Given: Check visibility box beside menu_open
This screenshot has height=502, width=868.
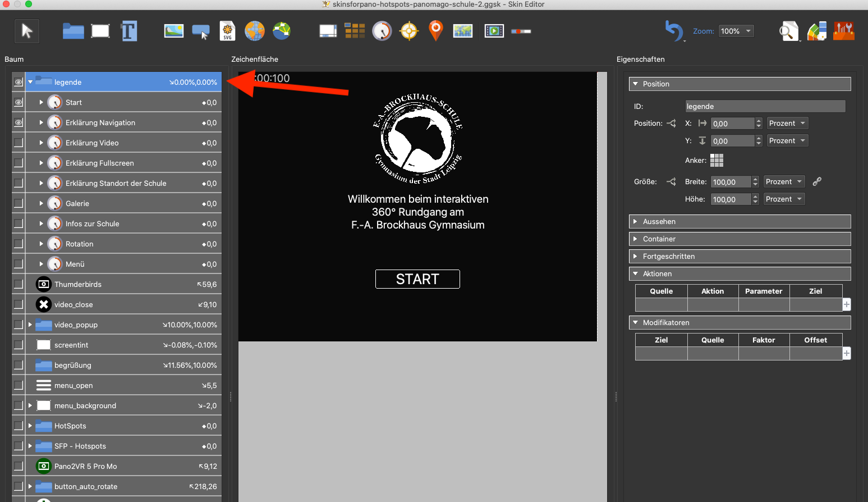Looking at the screenshot, I should (x=19, y=385).
